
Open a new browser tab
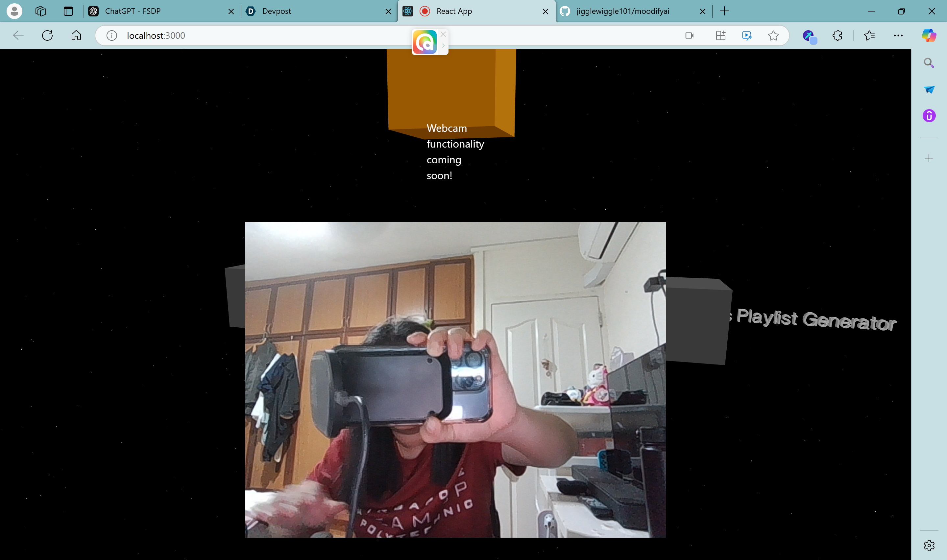point(724,11)
